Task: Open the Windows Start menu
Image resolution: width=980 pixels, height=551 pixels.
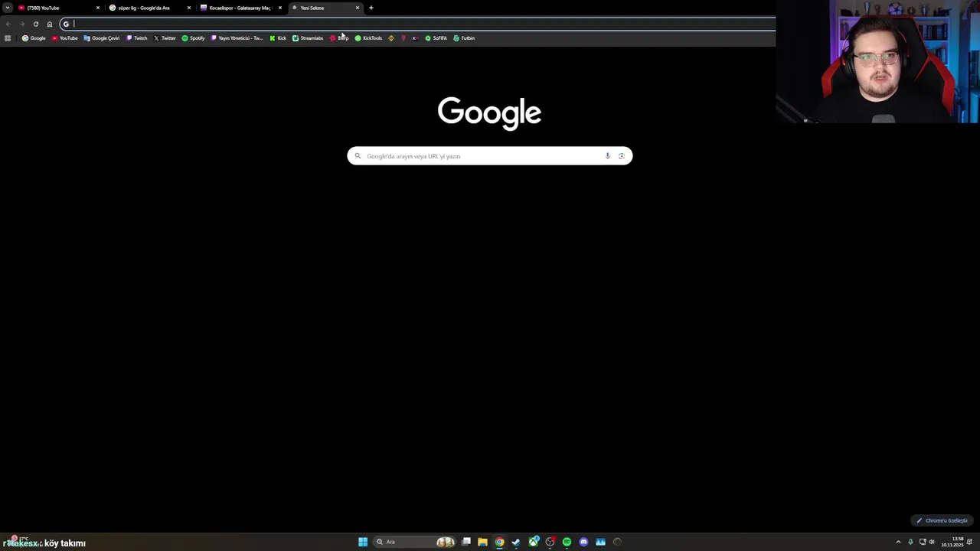Action: 363,542
